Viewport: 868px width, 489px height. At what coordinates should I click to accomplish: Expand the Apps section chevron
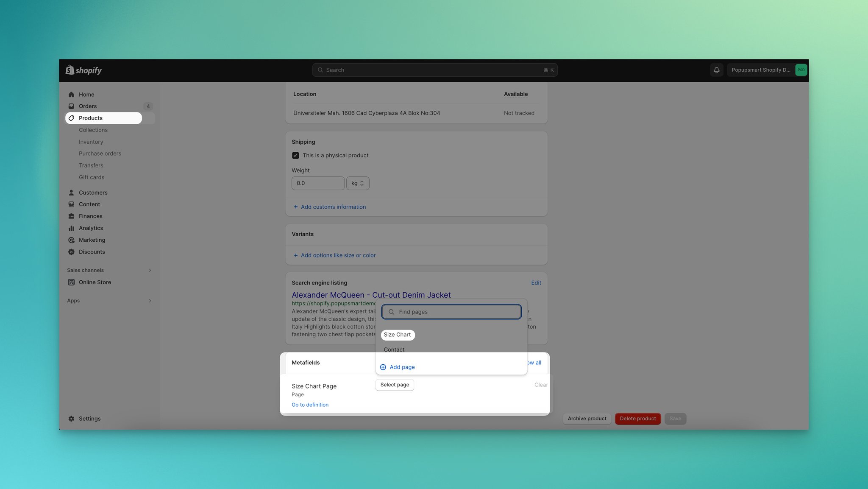(149, 301)
